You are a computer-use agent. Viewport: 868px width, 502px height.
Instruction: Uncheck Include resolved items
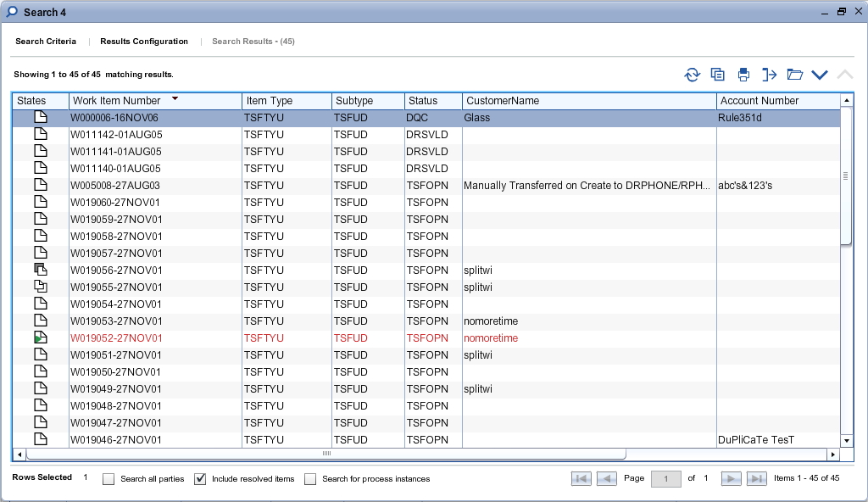click(200, 479)
